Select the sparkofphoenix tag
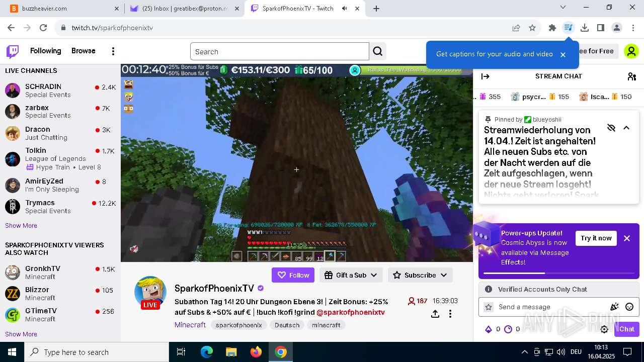Viewport: 644px width, 362px height. coord(239,325)
